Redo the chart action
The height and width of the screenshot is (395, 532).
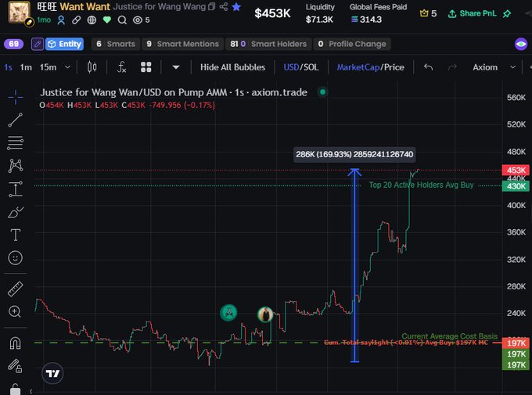click(452, 67)
